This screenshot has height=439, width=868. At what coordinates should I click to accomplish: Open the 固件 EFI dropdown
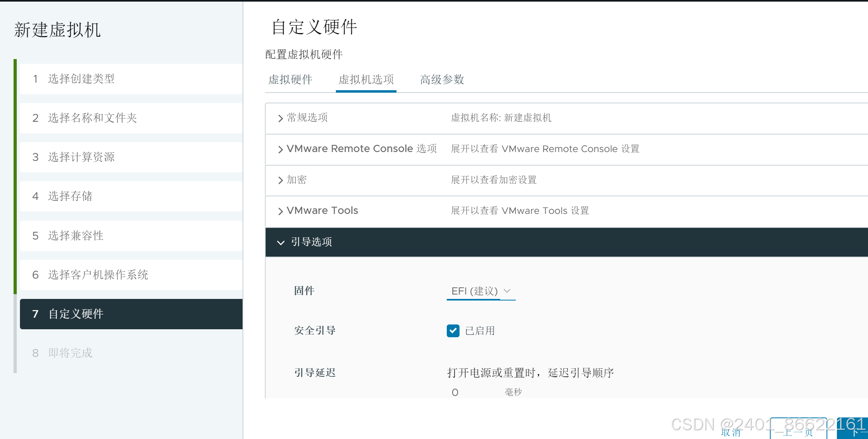point(480,291)
